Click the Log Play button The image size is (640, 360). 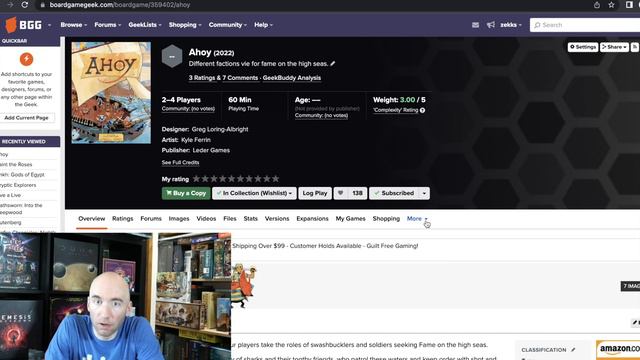(x=315, y=193)
